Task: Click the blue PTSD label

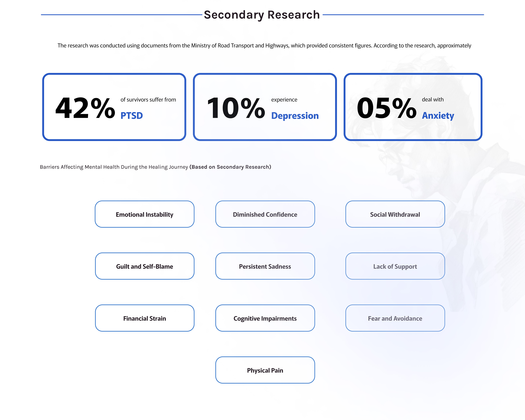Action: pyautogui.click(x=132, y=115)
